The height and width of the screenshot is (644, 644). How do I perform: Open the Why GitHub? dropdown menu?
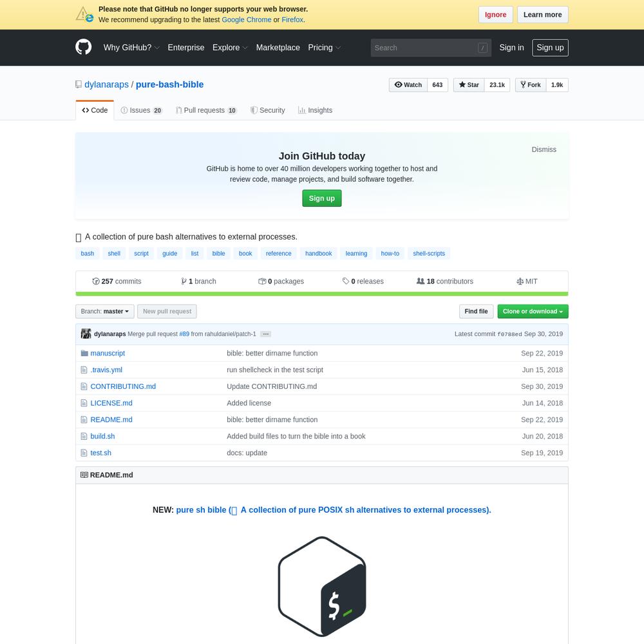(131, 48)
